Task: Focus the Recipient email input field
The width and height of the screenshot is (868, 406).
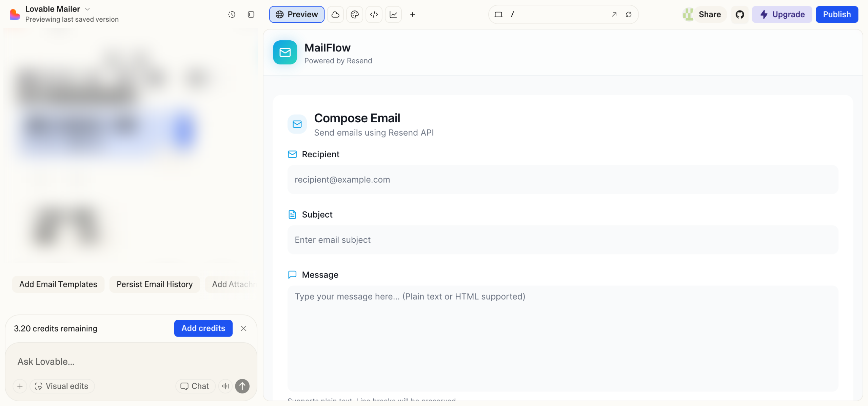Action: (563, 180)
